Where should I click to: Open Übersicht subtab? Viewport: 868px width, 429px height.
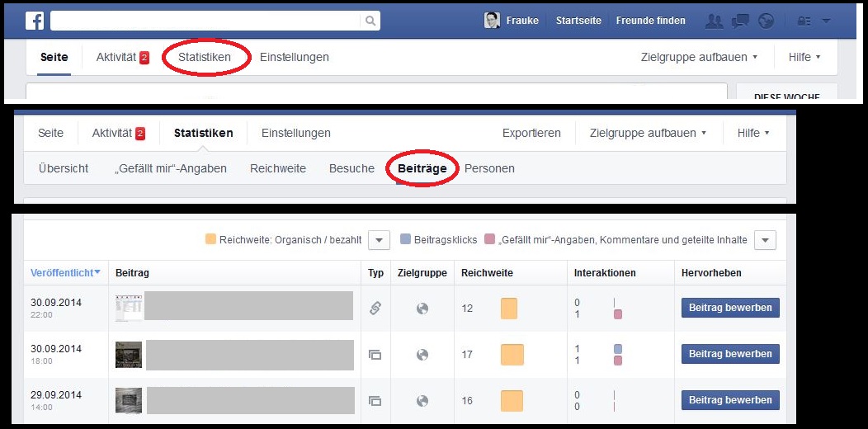[64, 168]
